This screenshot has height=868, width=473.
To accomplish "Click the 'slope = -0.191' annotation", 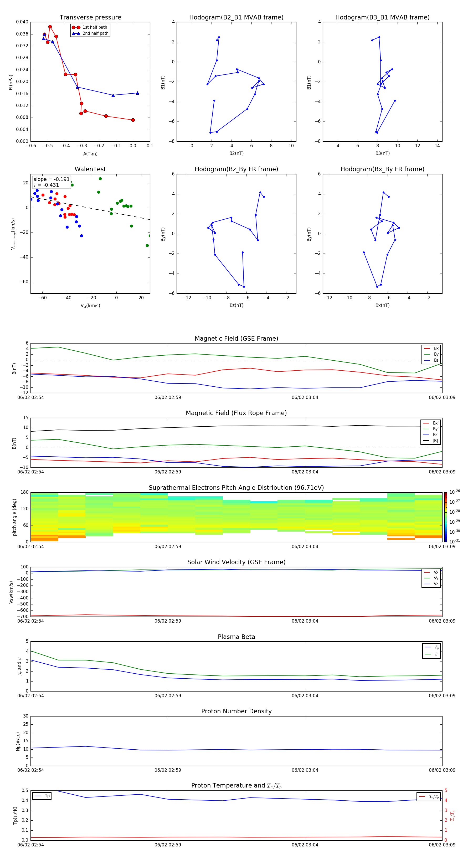I will pos(52,179).
